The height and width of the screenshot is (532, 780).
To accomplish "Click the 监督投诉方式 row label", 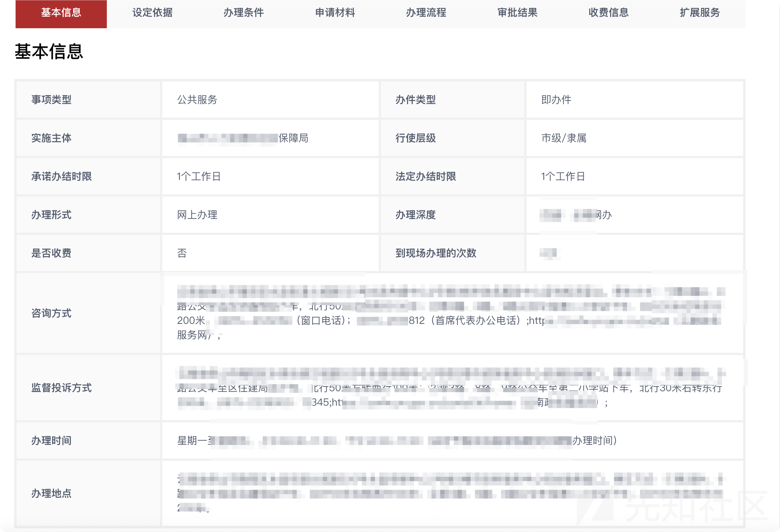I will tap(62, 388).
